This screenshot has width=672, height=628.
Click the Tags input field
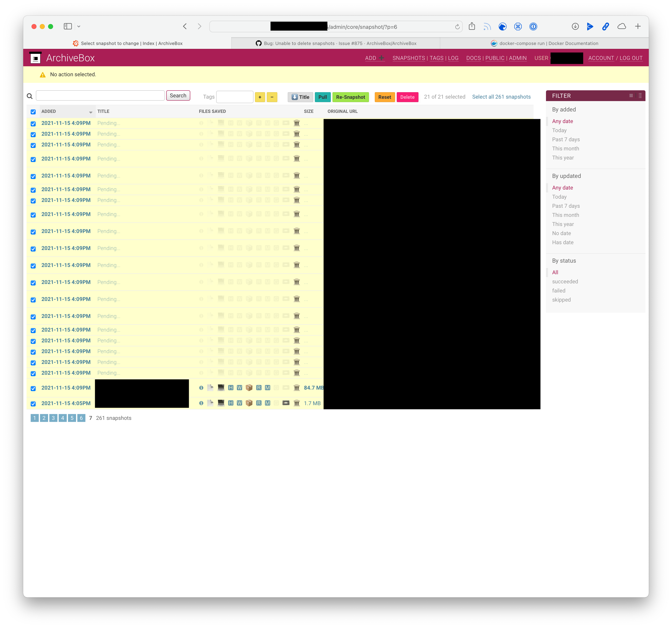coord(235,97)
